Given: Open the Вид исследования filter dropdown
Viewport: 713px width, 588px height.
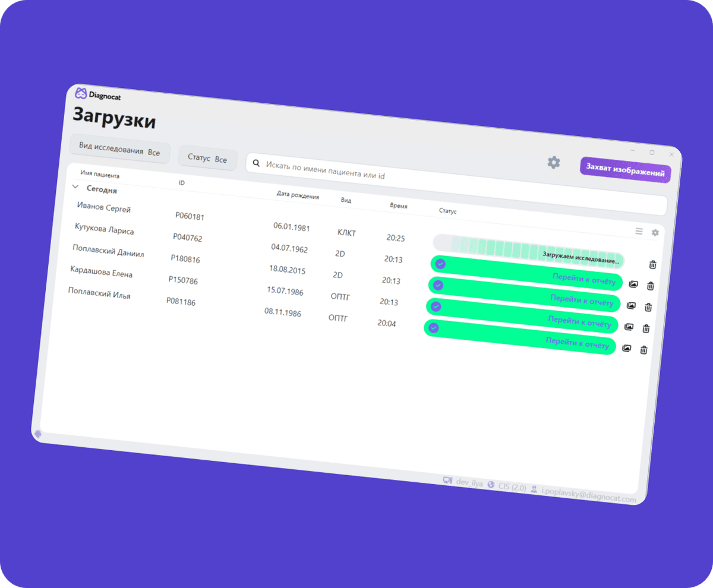Looking at the screenshot, I should (120, 148).
